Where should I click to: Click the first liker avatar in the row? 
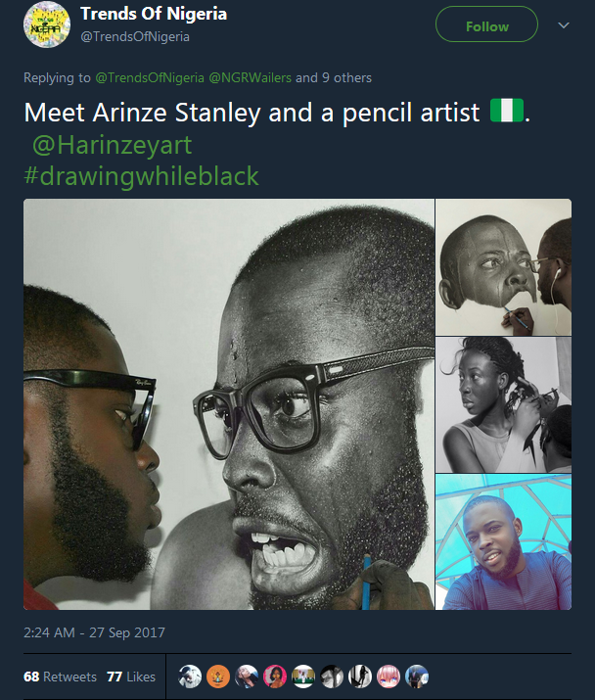[x=190, y=676]
